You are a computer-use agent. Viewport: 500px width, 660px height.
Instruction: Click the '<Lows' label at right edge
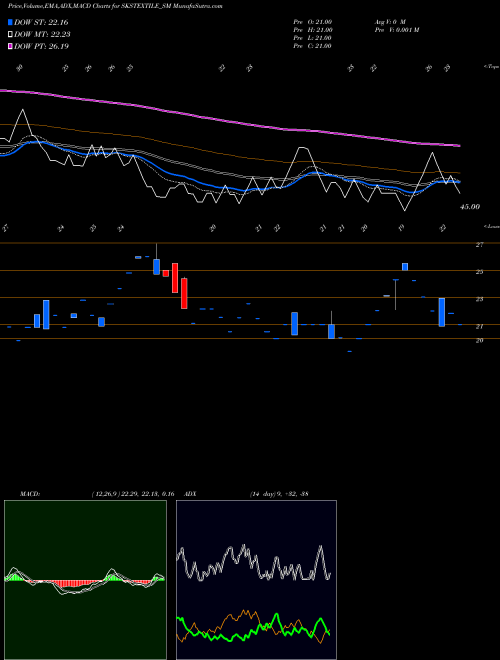[x=492, y=226]
